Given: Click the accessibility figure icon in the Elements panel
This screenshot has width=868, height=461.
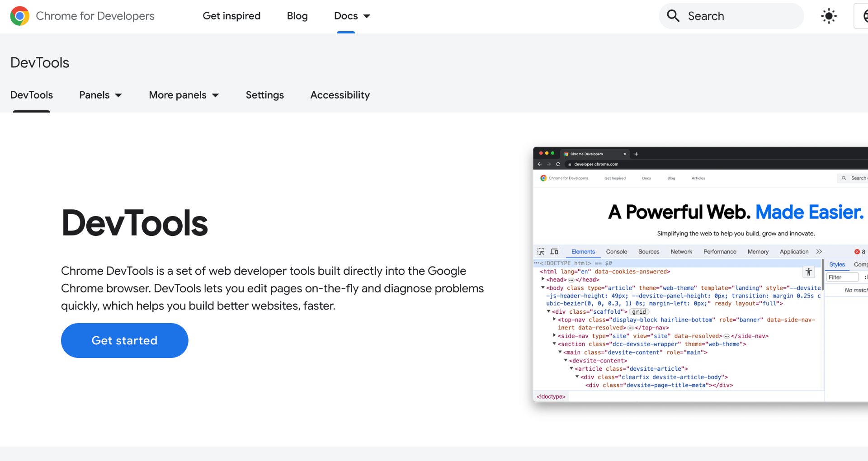Looking at the screenshot, I should [808, 272].
